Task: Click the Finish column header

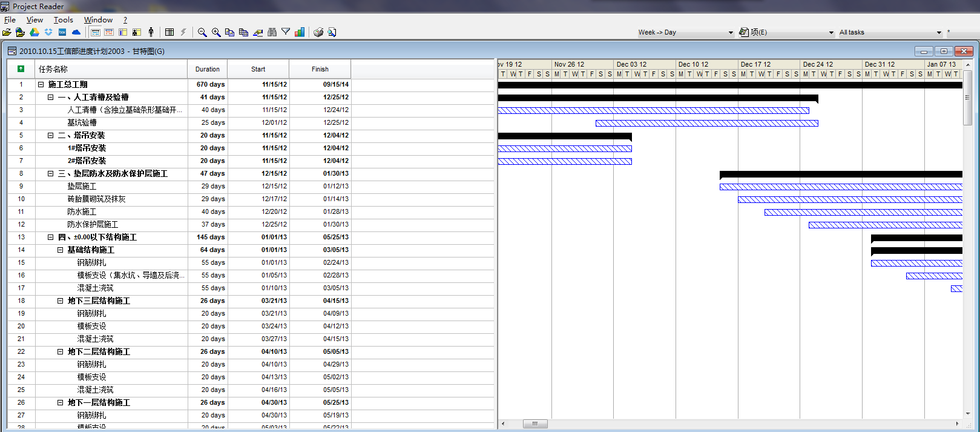Action: click(320, 69)
